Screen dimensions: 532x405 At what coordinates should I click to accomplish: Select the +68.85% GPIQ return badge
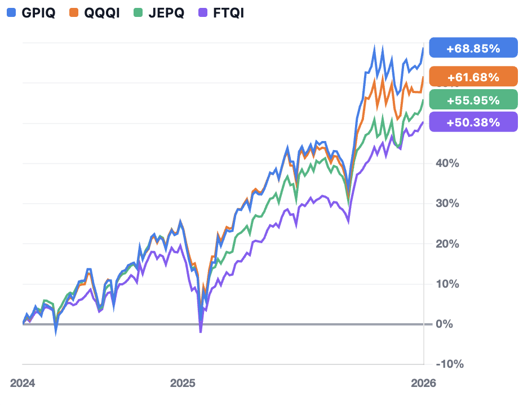[473, 48]
